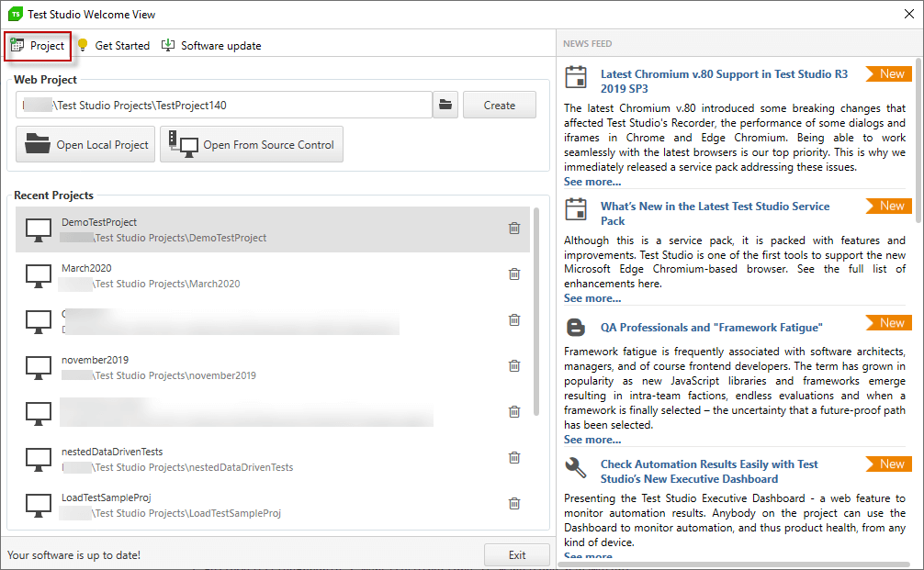Click the trash icon for november2019
The image size is (924, 570).
coord(514,365)
